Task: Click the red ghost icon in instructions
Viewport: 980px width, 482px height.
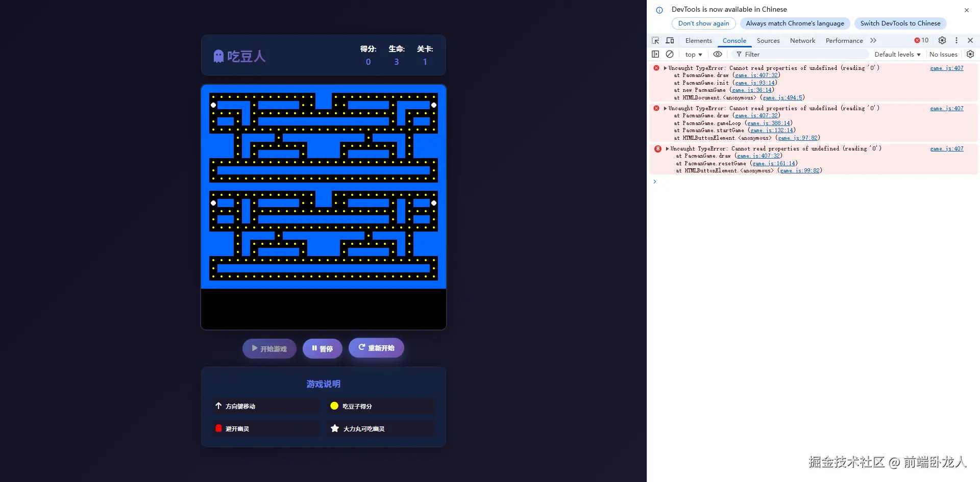Action: [x=218, y=428]
